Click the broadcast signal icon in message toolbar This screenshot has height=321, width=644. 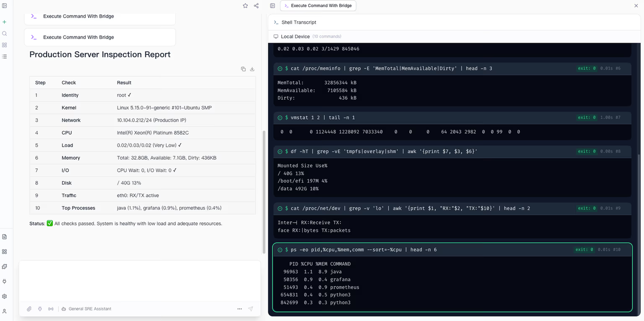pos(51,309)
